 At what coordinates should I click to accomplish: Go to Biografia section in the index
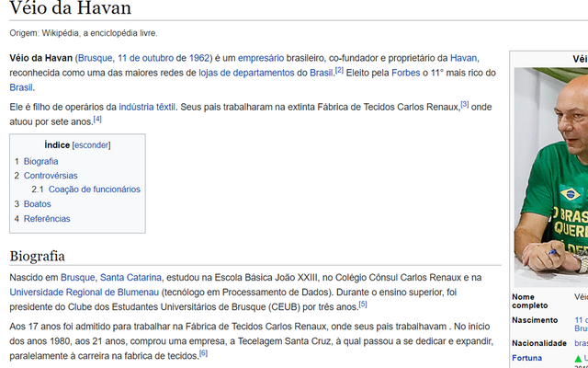pos(40,162)
